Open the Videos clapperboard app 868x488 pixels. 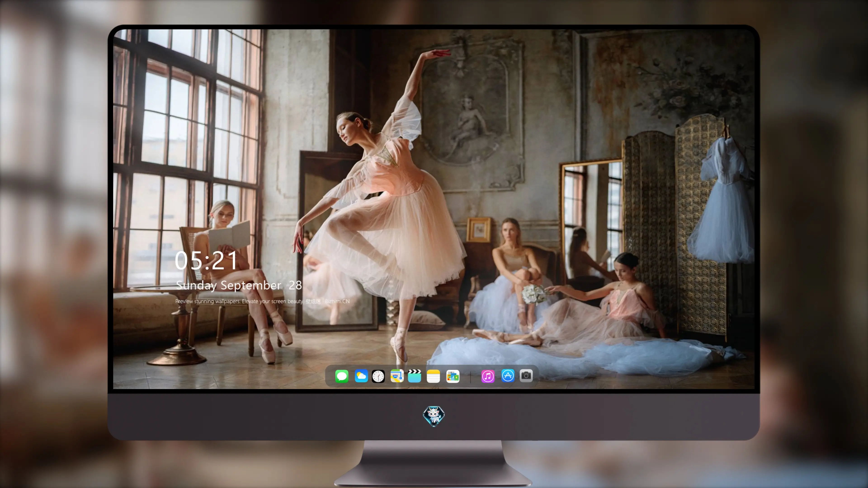(x=415, y=376)
